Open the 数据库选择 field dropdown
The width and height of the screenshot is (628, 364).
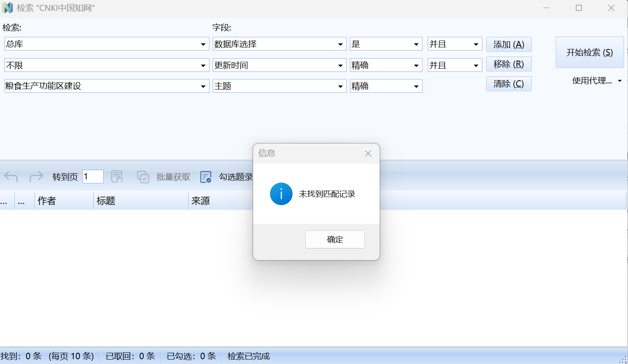click(x=340, y=44)
